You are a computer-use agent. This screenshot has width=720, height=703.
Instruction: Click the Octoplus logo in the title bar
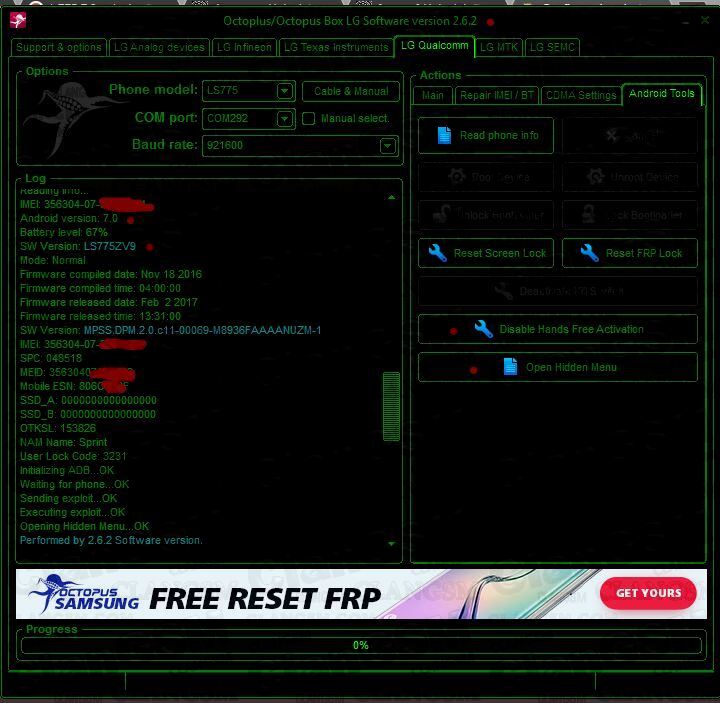pos(18,20)
